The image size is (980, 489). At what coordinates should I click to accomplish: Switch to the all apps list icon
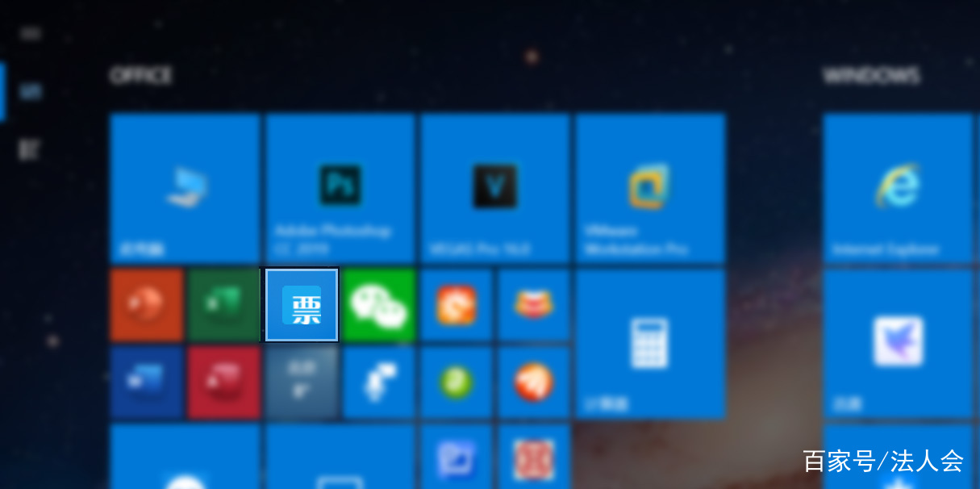[x=31, y=149]
